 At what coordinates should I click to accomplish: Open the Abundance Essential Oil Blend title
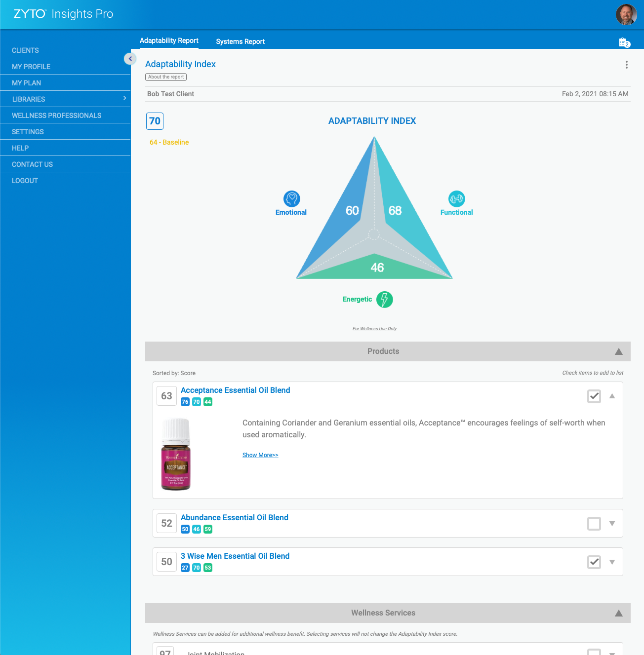click(234, 517)
